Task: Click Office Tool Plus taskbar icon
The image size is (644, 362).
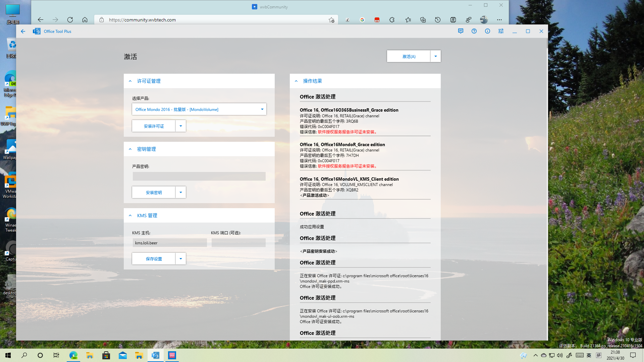Action: tap(155, 355)
